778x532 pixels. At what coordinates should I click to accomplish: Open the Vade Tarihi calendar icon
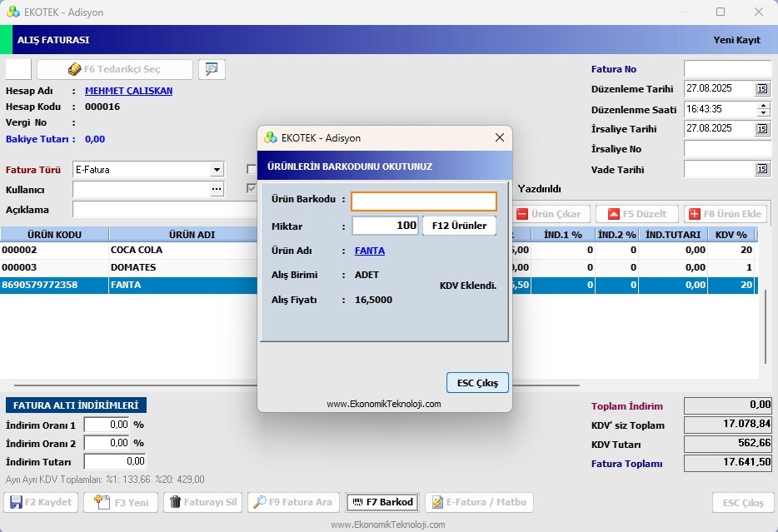coord(762,169)
